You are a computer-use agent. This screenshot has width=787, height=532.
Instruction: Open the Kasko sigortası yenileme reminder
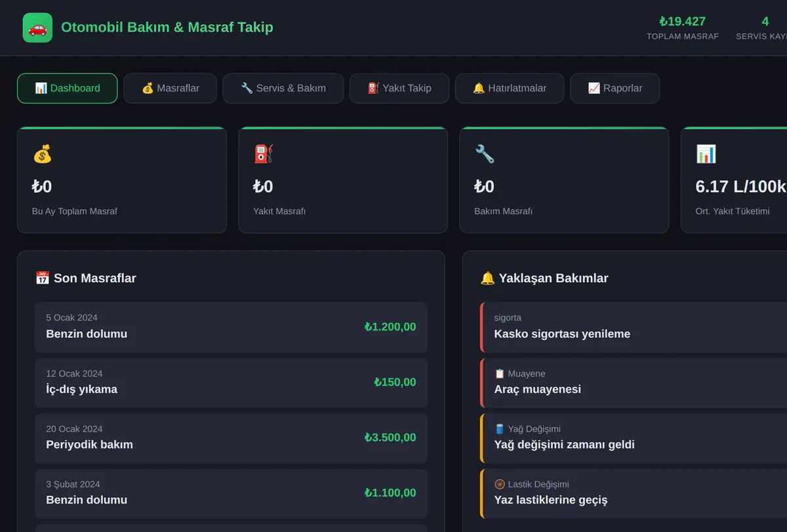[634, 327]
